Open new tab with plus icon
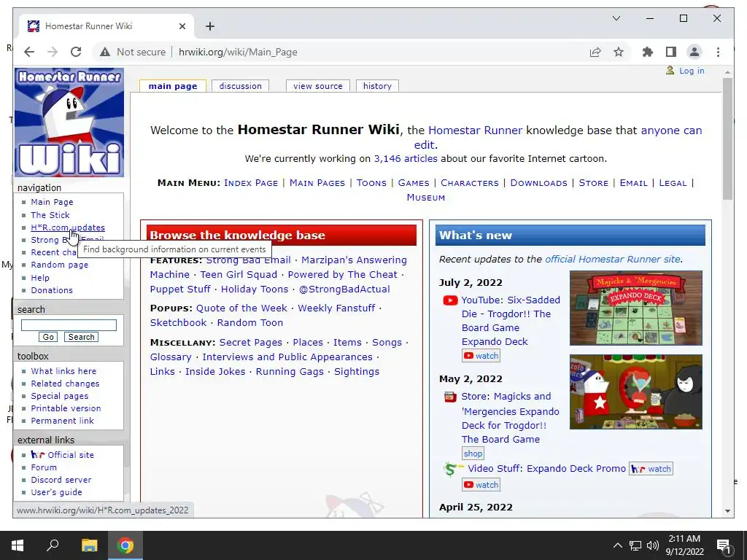This screenshot has width=747, height=560. (210, 26)
